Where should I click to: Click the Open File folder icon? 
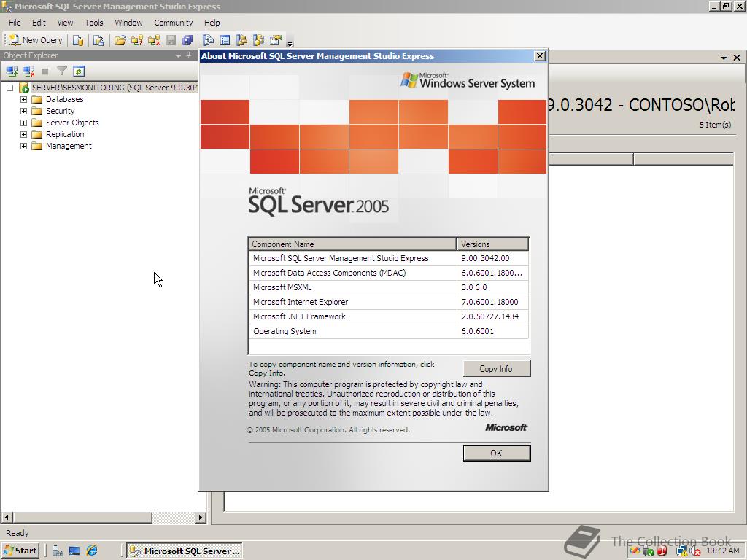click(x=120, y=41)
